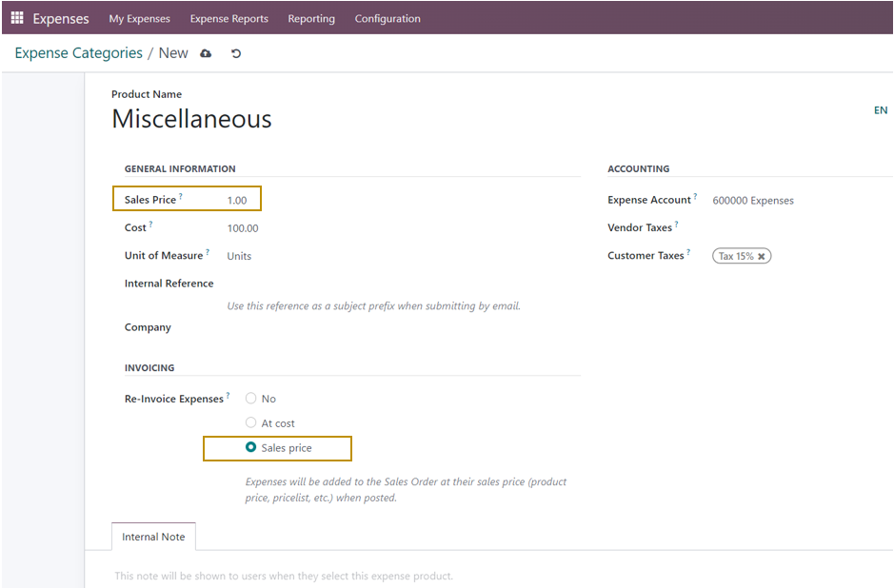894x588 pixels.
Task: Click the Re-Invoice Expenses help question mark
Action: [228, 396]
